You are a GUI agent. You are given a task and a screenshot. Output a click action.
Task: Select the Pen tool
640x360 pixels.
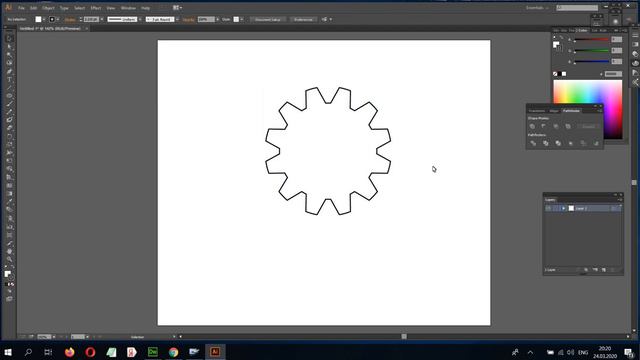tap(9, 71)
